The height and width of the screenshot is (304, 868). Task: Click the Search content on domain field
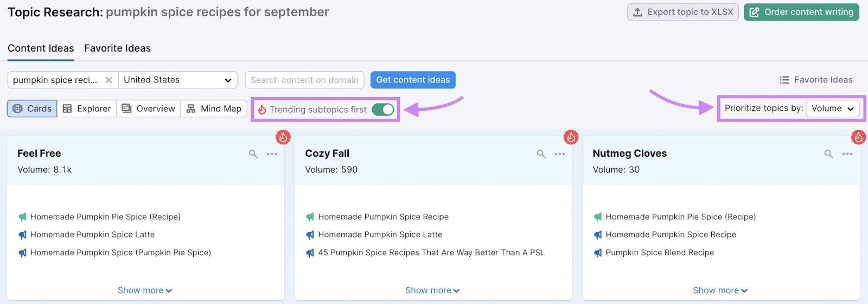[x=304, y=80]
